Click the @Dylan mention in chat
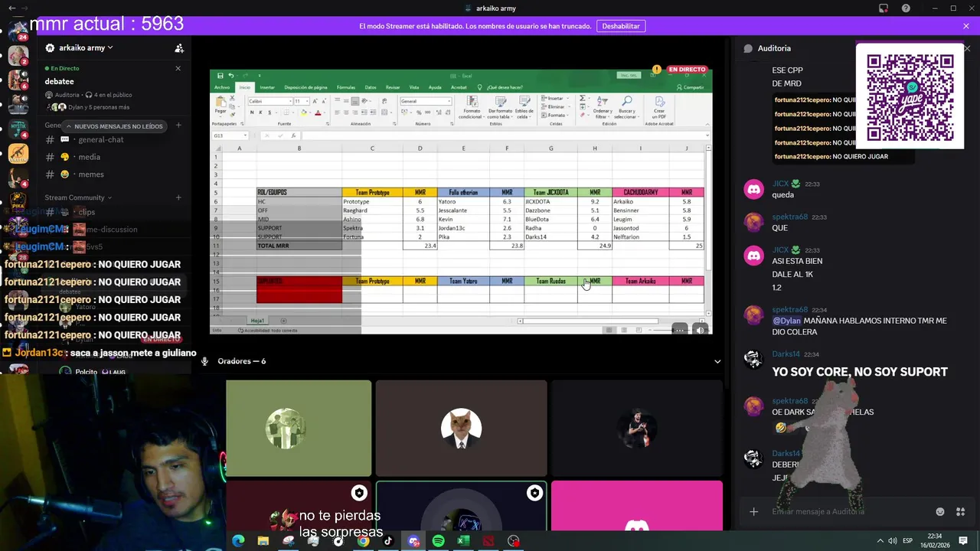Screen dimensions: 980x551 coord(786,321)
